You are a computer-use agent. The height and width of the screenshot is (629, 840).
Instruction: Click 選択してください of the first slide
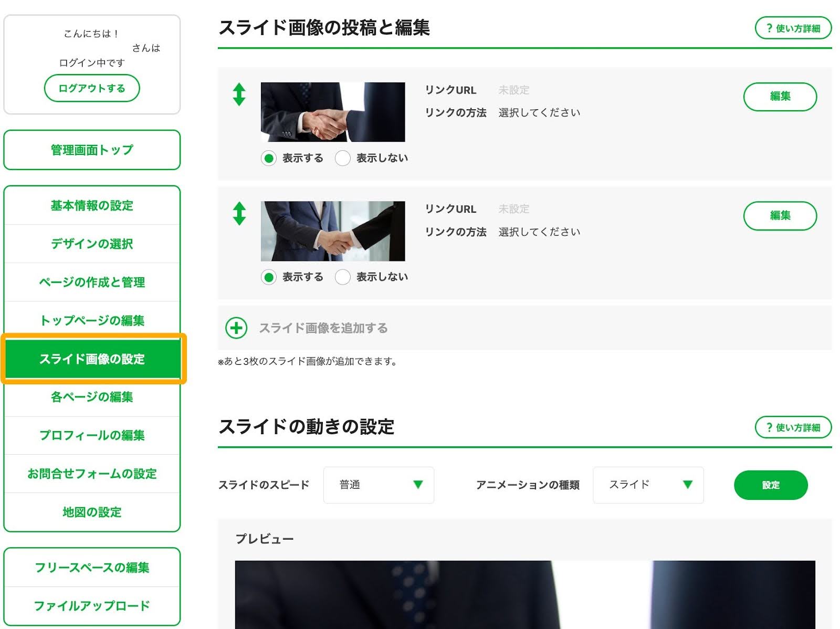coord(539,113)
